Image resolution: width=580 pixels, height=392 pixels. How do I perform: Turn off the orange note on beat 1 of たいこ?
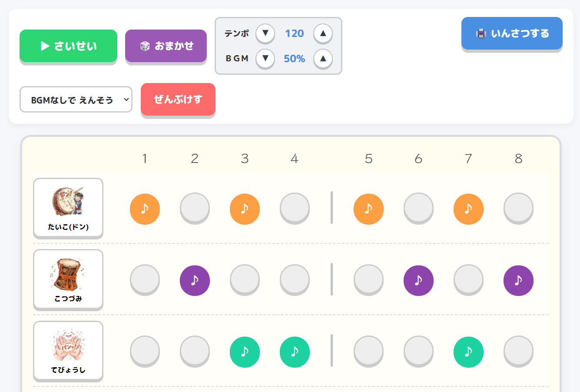coord(145,209)
